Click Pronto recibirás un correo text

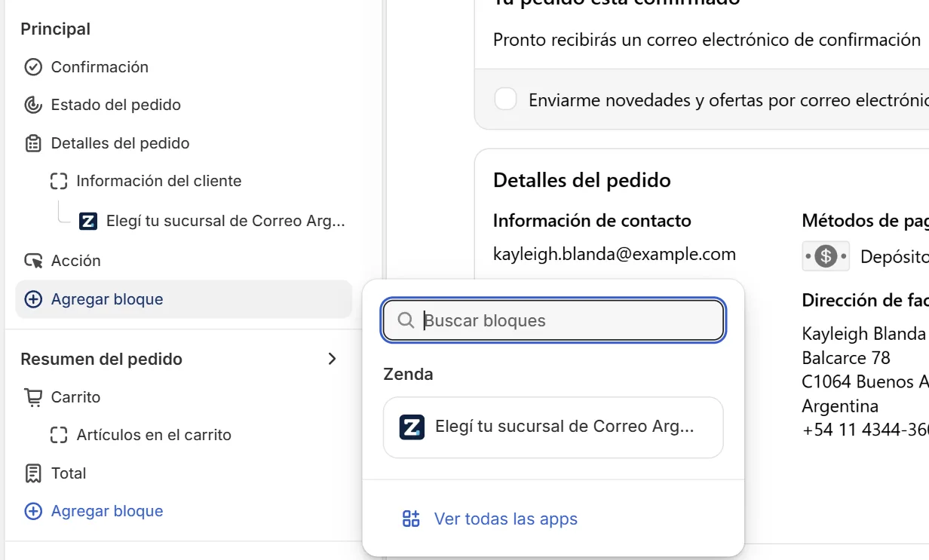(707, 40)
